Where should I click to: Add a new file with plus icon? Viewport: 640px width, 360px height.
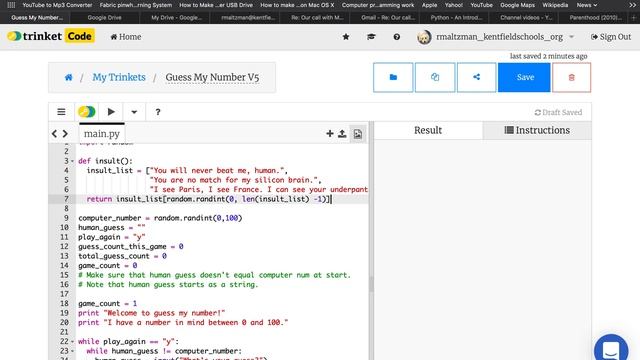(330, 133)
